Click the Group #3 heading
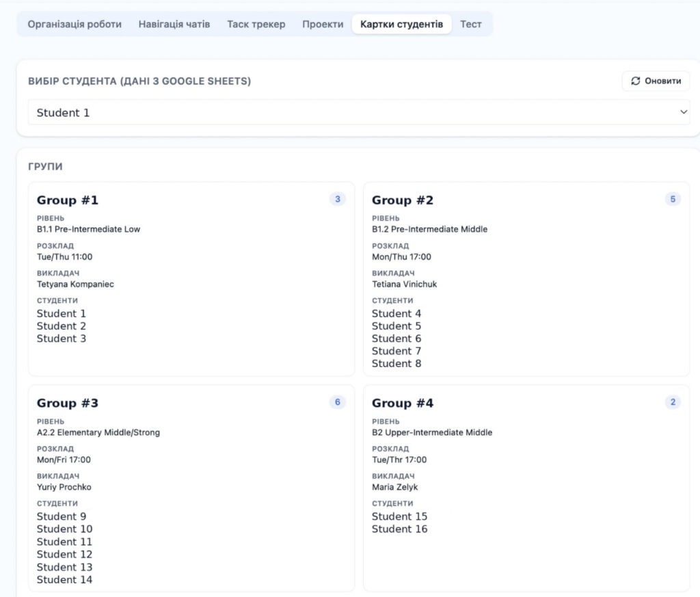 point(68,403)
